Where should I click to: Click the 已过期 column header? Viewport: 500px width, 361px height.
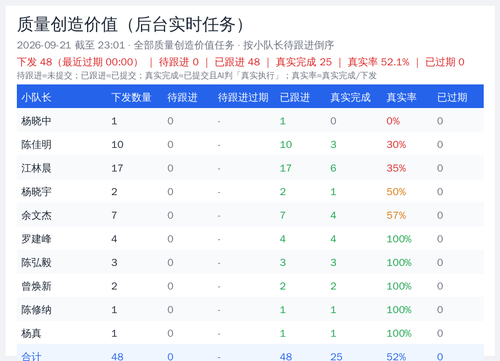pos(452,97)
